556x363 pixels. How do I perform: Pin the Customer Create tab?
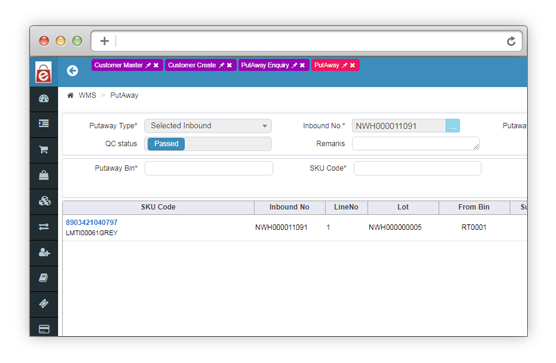pos(222,65)
